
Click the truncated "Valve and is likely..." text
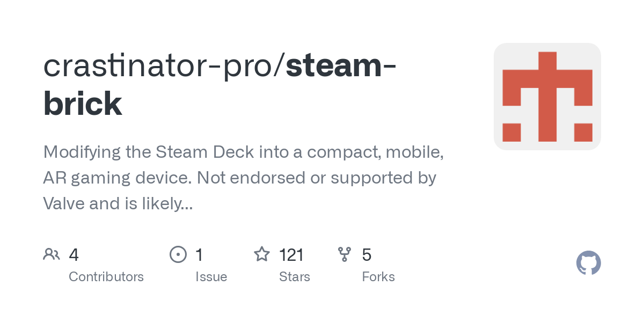coord(118,203)
